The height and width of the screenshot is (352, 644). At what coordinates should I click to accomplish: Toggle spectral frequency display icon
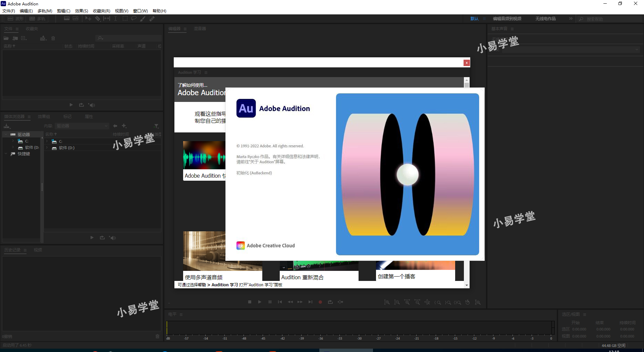pos(67,19)
